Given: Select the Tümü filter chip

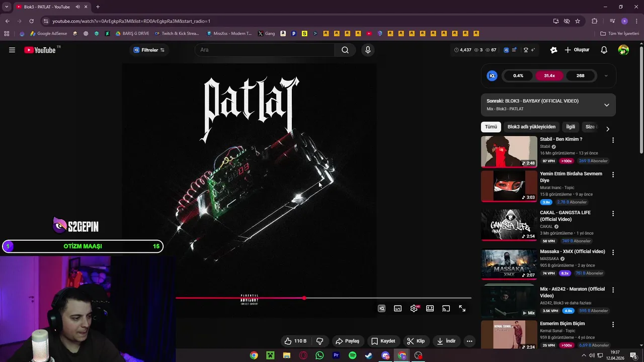Looking at the screenshot, I should 491,127.
